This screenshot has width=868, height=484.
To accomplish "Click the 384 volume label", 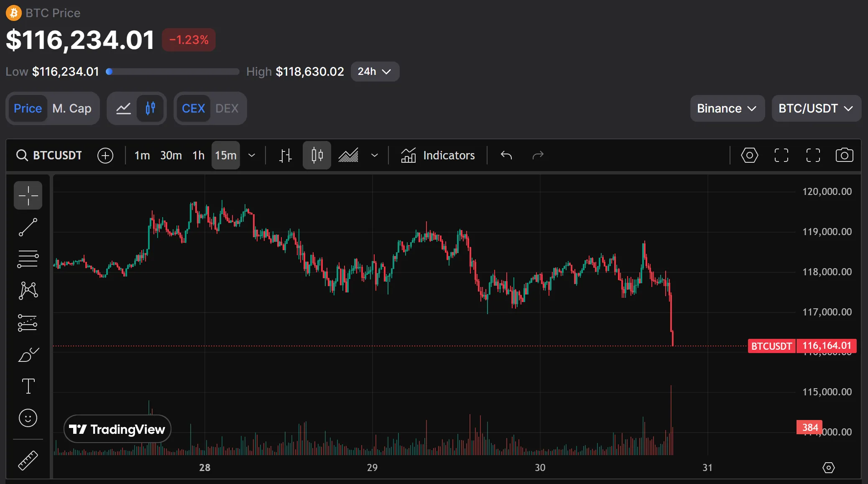I will pos(810,427).
